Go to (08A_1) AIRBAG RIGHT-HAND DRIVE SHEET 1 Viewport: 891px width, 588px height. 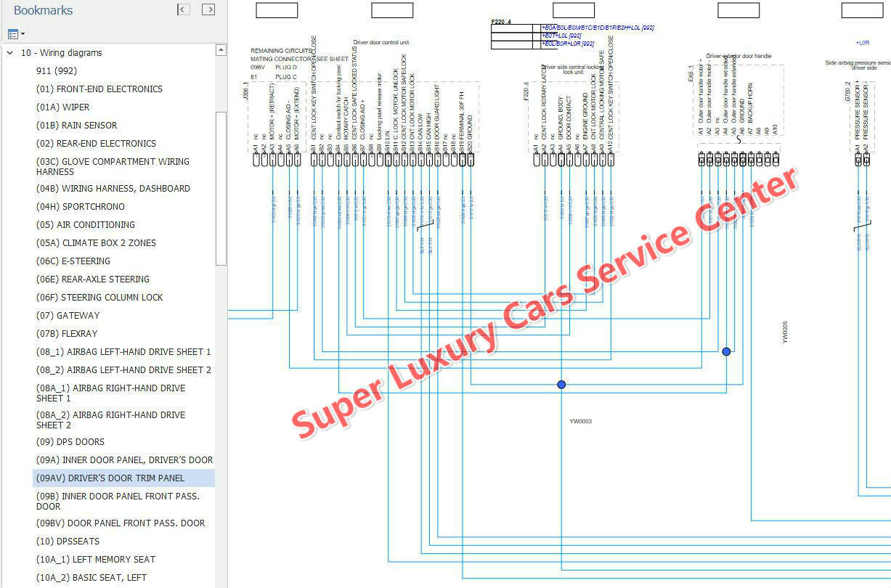tap(111, 393)
